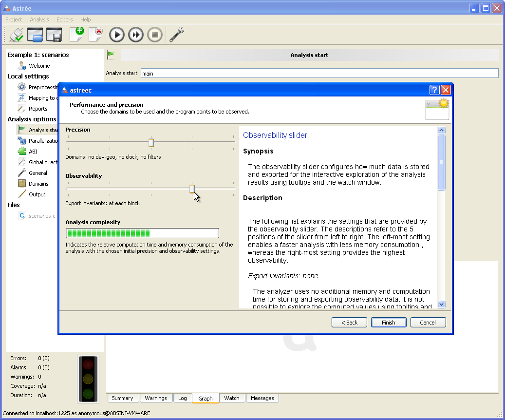The width and height of the screenshot is (505, 420).
Task: Switch to the Watch tab
Action: point(232,398)
